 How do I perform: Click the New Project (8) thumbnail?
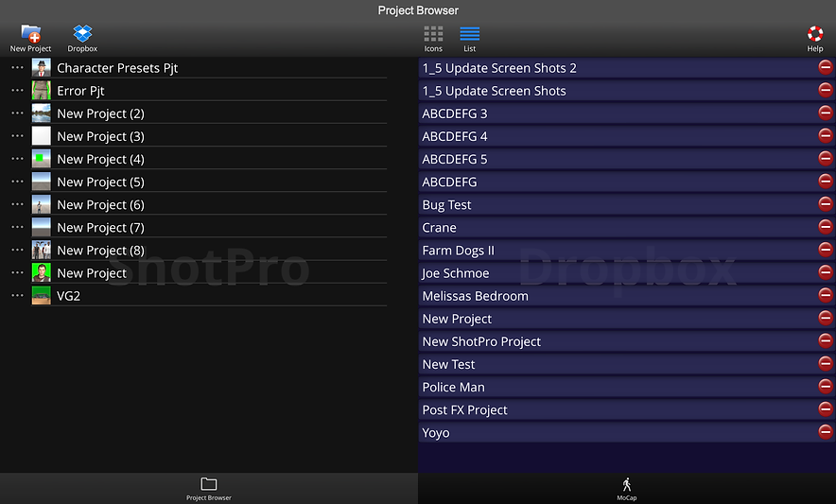41,251
